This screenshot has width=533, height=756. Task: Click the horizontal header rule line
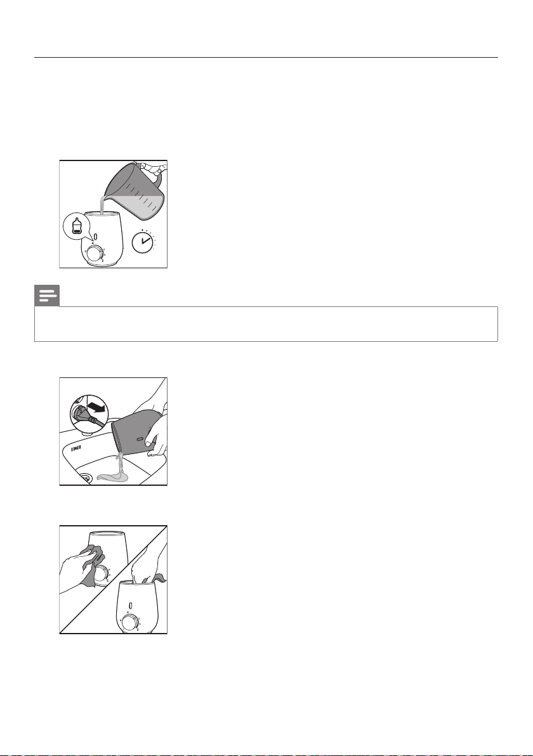pyautogui.click(x=266, y=57)
